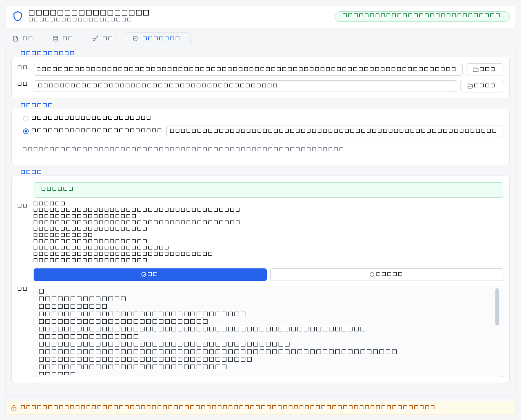The height and width of the screenshot is (420, 521).
Task: Select the active shield-check tab
Action: (158, 39)
